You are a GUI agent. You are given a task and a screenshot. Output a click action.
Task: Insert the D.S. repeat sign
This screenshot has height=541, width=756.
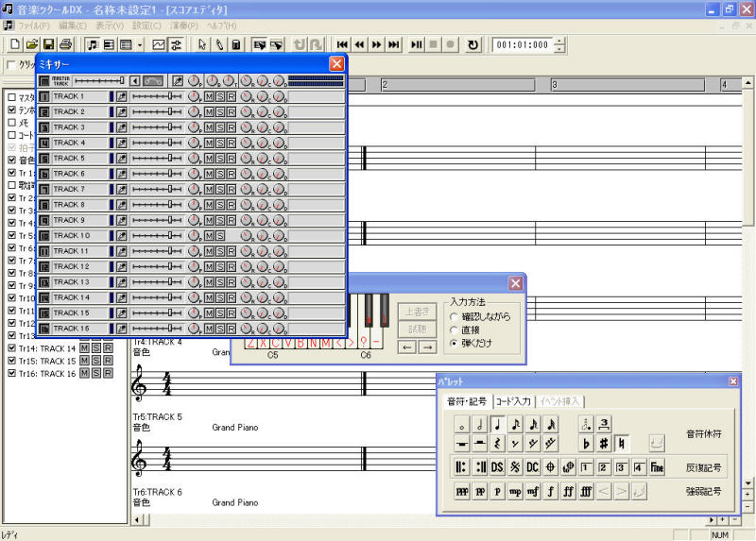click(497, 467)
